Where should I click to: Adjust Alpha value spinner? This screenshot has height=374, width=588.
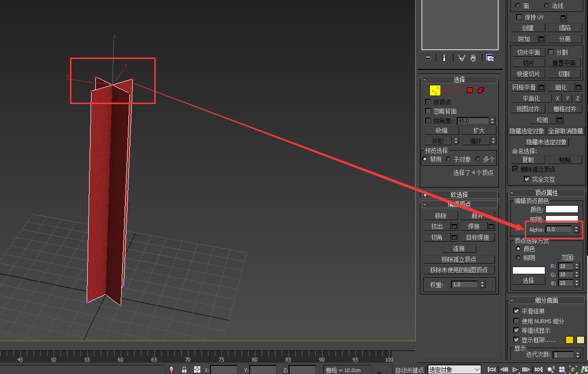coord(576,230)
